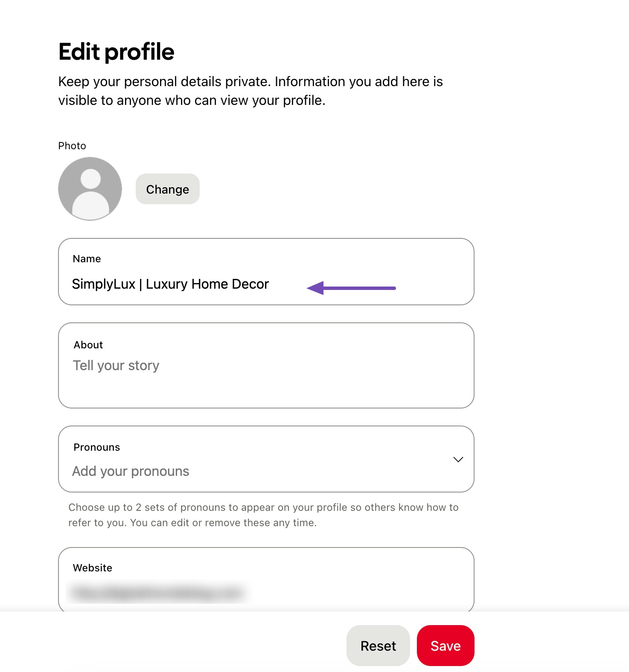Screen dimensions: 629x672
Task: Select the Reset button
Action: point(377,646)
